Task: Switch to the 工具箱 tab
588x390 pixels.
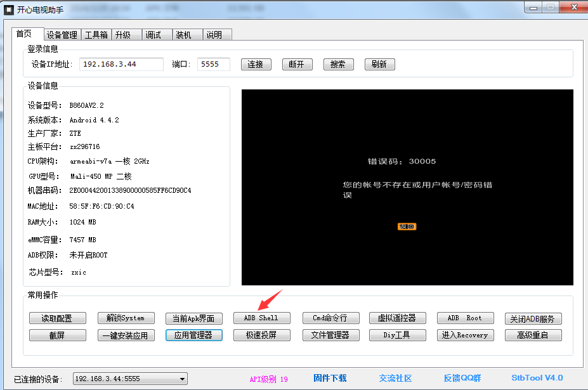Action: point(96,35)
